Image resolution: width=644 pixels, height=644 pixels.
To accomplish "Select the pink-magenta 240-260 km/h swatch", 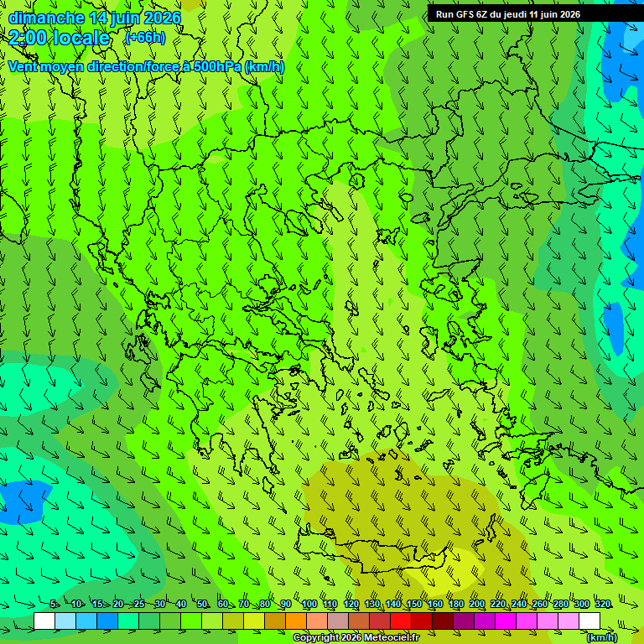I will tap(526, 621).
